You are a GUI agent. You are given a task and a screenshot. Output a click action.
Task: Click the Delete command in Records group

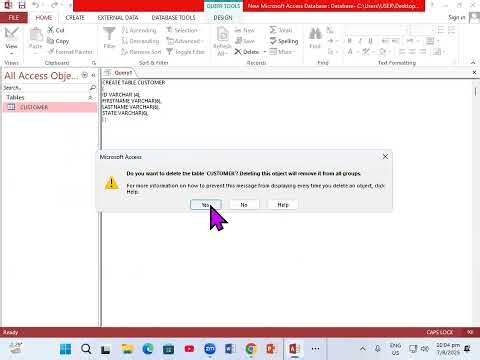pyautogui.click(x=247, y=52)
